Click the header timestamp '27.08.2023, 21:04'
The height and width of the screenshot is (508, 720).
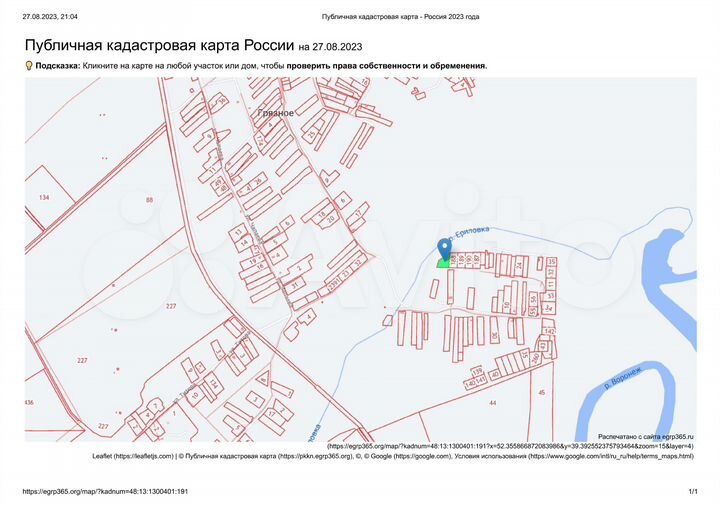tap(50, 17)
